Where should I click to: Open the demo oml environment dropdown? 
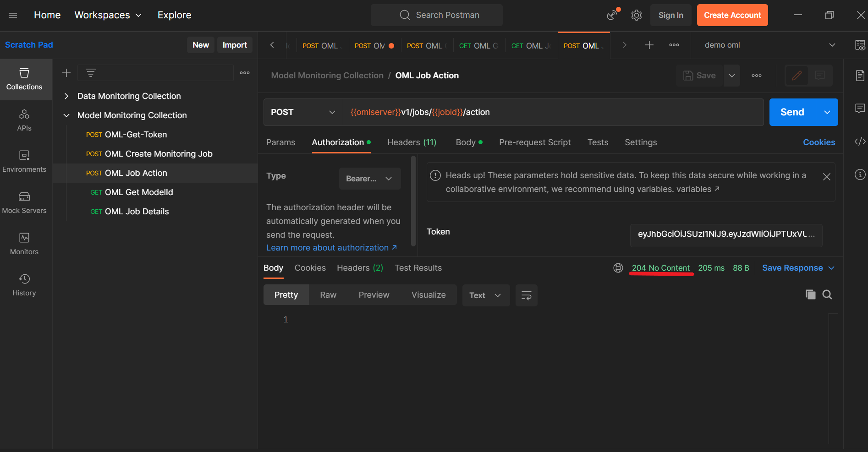tap(770, 45)
